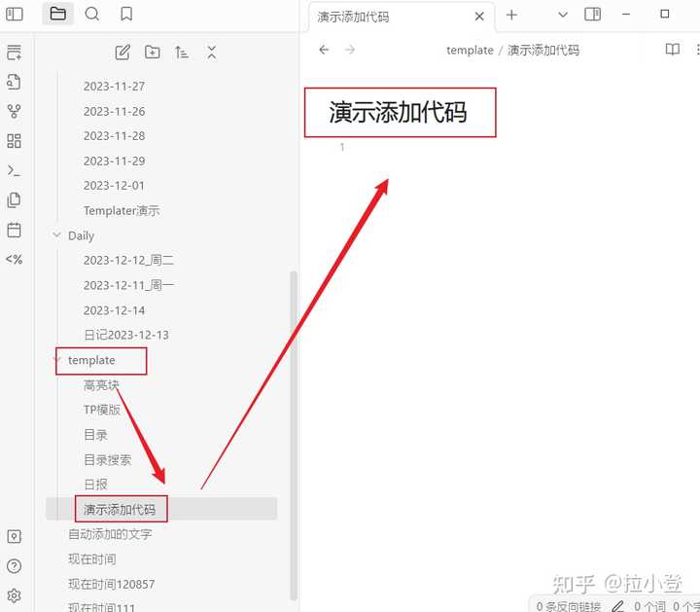
Task: Collapse the template folder
Action: [x=56, y=360]
